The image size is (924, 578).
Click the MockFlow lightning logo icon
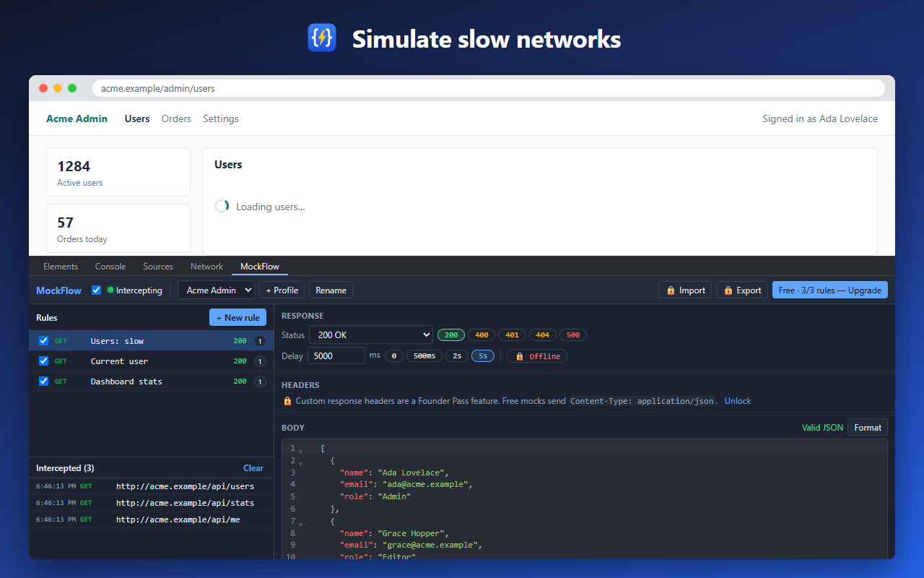(322, 38)
